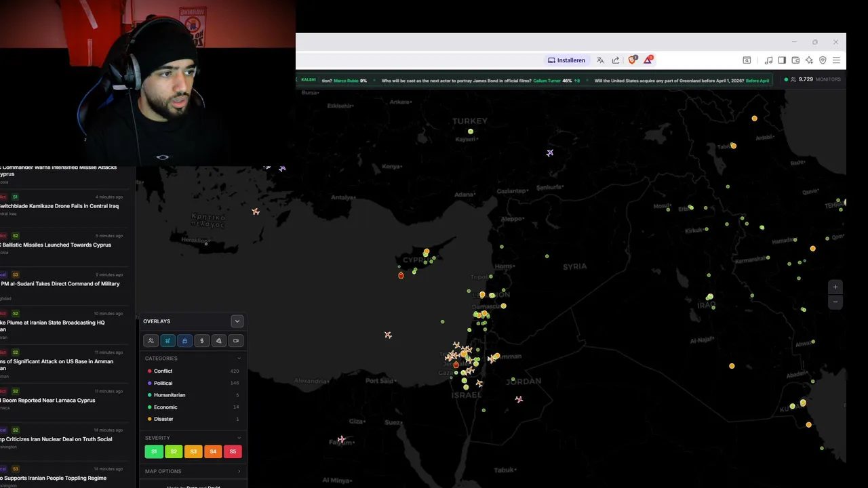
Task: Collapse the Categories section chevron
Action: pyautogui.click(x=239, y=359)
